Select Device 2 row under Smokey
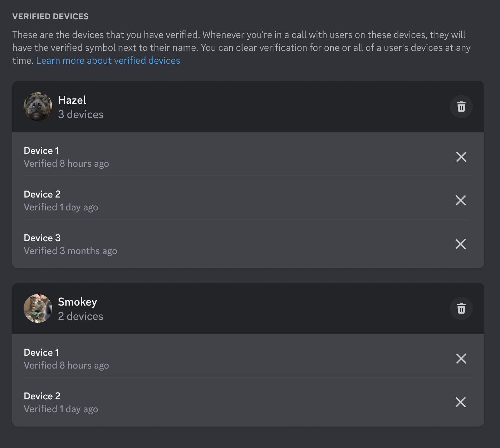The width and height of the screenshot is (500, 448). click(x=248, y=402)
